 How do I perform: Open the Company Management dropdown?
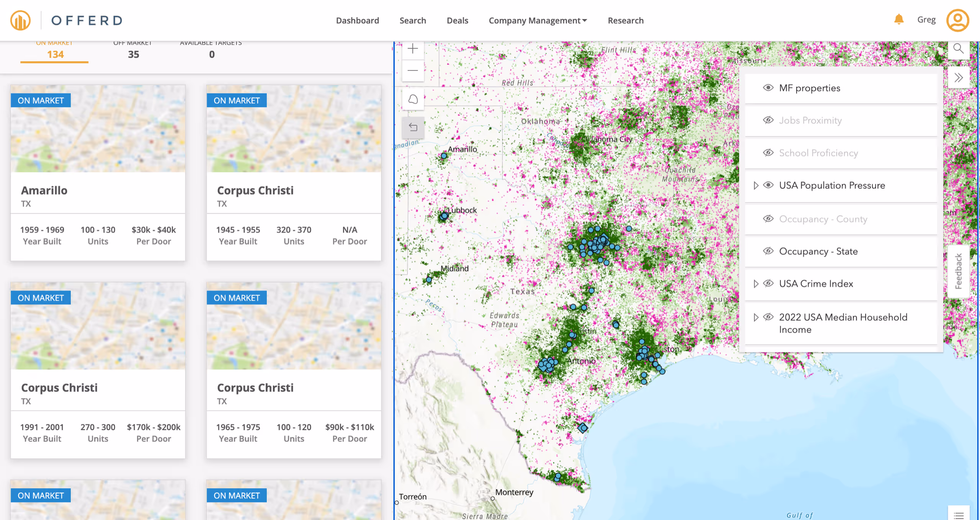pyautogui.click(x=537, y=20)
